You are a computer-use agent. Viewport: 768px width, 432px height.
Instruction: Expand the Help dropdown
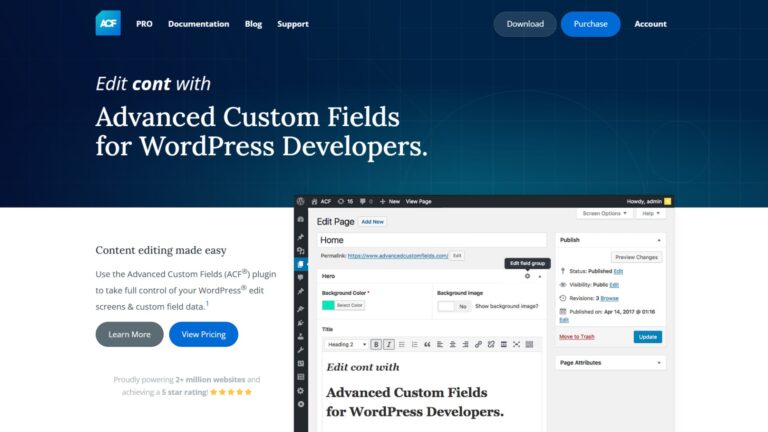(651, 214)
